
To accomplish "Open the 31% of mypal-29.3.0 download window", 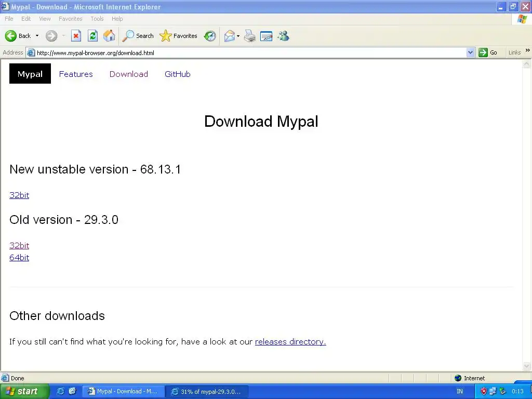I will (x=208, y=392).
